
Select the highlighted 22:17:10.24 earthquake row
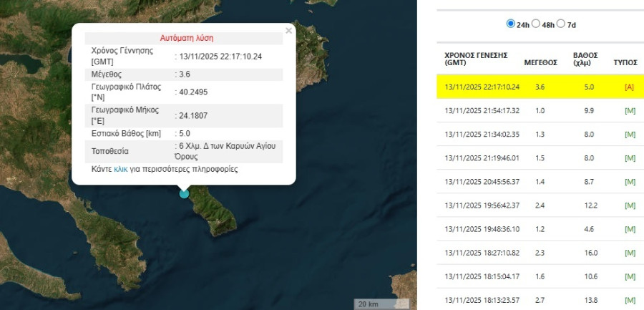click(482, 87)
